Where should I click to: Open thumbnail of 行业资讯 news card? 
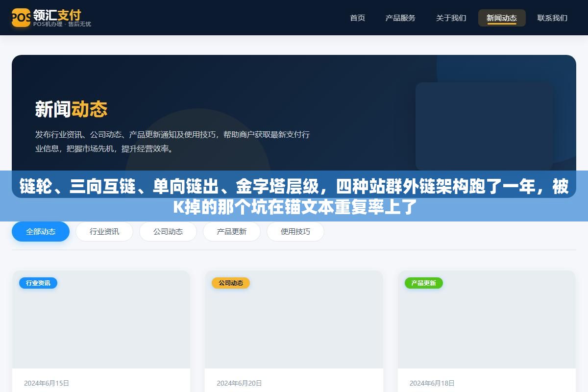pyautogui.click(x=101, y=319)
